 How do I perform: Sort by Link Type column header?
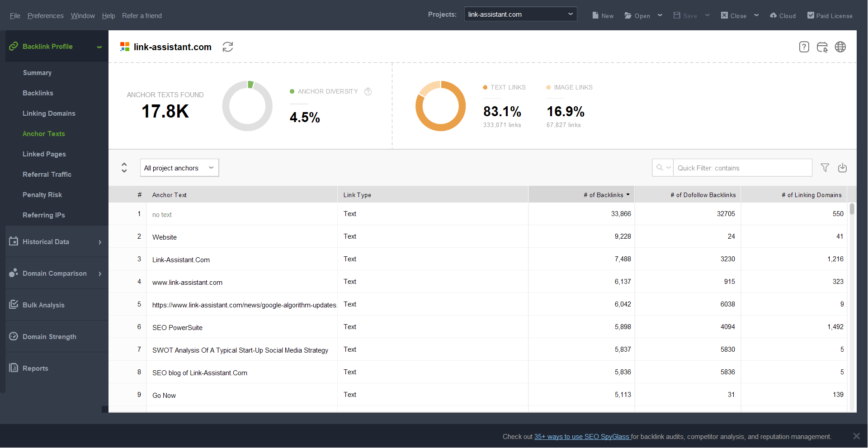[x=433, y=195]
